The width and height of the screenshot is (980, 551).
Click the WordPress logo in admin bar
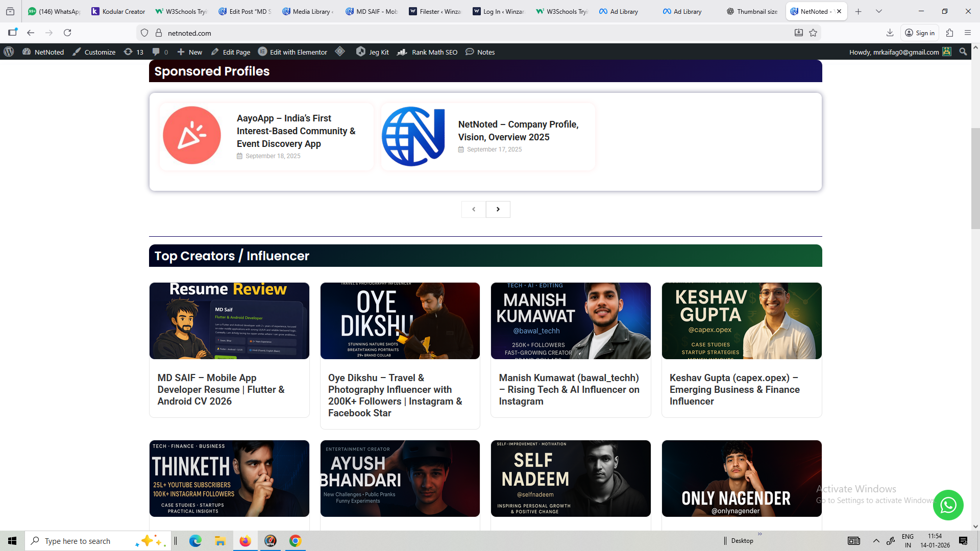point(9,52)
